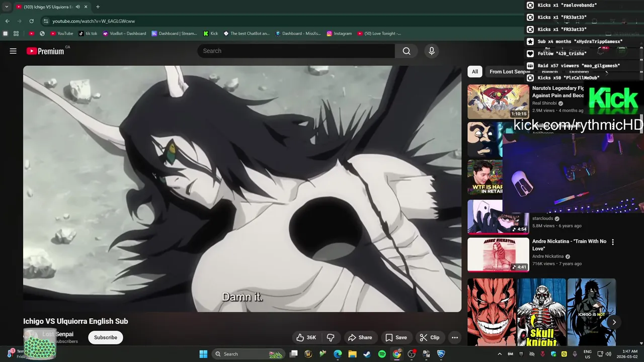Open options for the Andre Nickatina video
644x362 pixels.
click(612, 242)
